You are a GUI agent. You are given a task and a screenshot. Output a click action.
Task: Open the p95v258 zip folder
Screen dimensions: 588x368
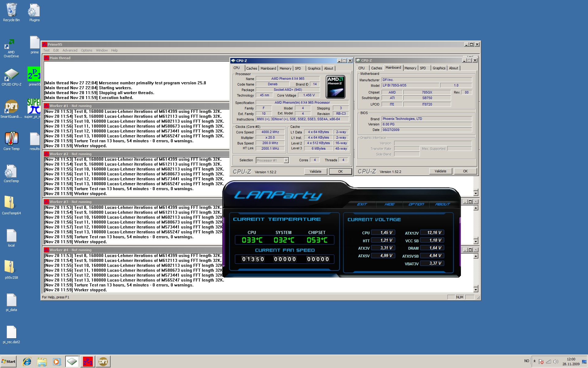click(11, 270)
